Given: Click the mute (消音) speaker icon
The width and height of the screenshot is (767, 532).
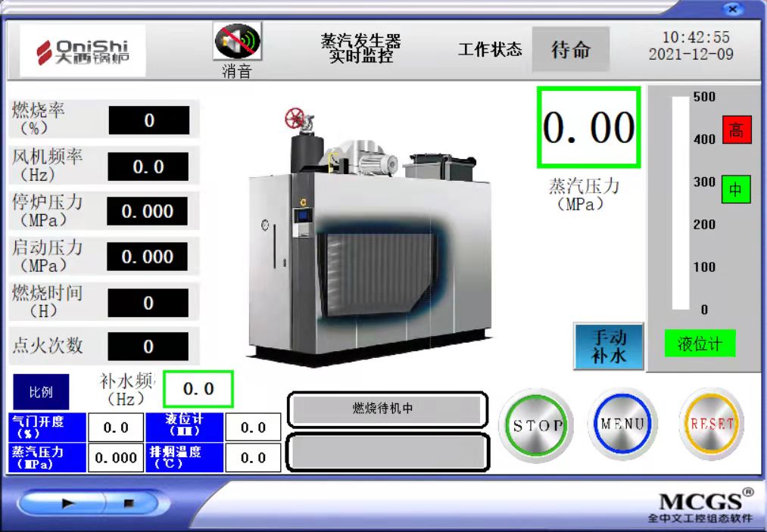Looking at the screenshot, I should coord(236,42).
